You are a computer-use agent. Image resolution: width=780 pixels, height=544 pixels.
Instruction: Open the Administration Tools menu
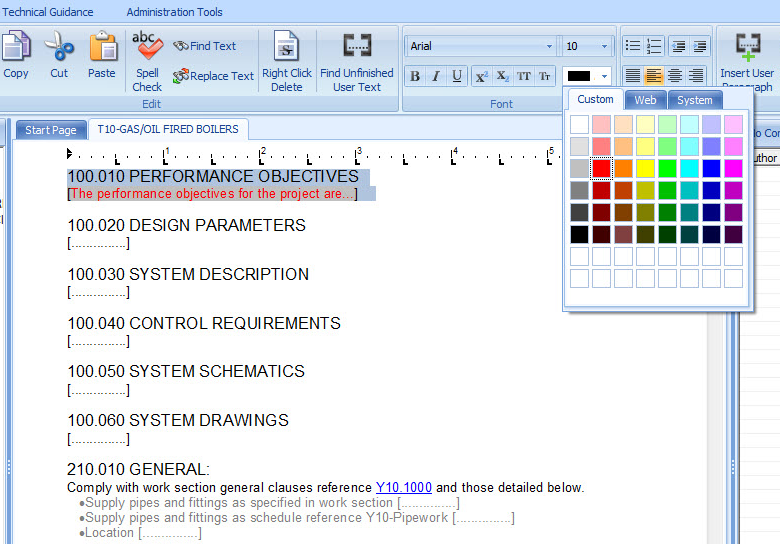174,12
